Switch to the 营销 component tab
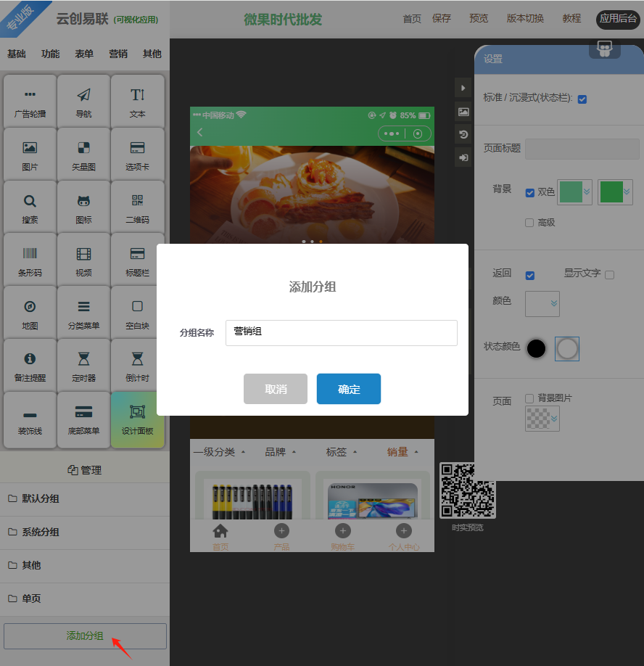This screenshot has width=644, height=666. click(118, 54)
